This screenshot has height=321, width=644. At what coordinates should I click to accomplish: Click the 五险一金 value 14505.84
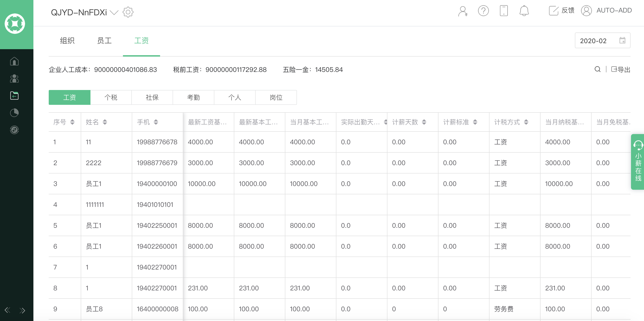click(329, 70)
